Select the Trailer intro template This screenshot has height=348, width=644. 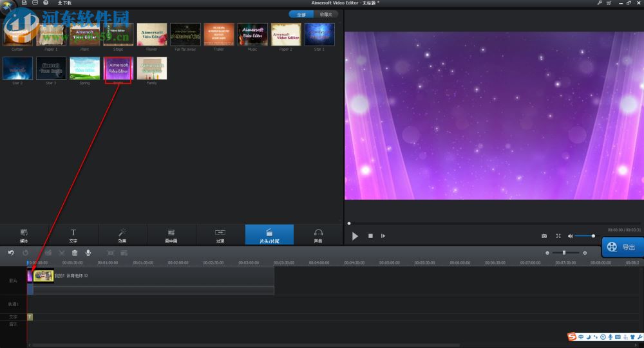219,35
